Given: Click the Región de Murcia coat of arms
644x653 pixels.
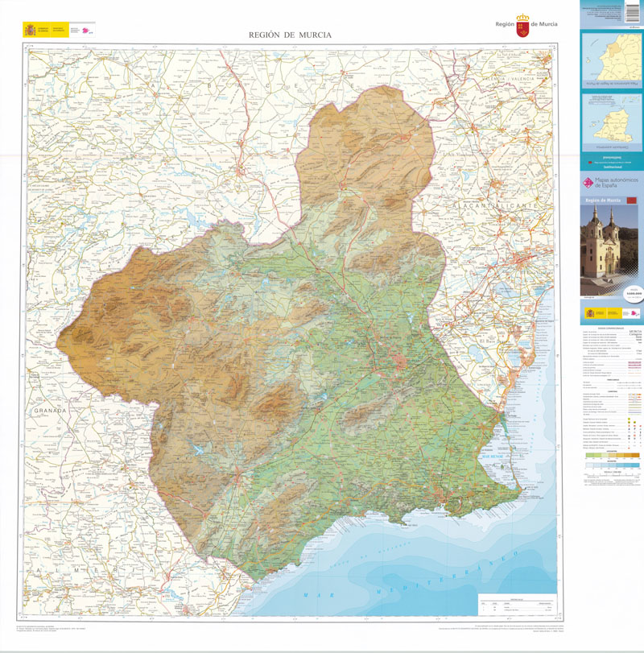Looking at the screenshot, I should [x=522, y=26].
